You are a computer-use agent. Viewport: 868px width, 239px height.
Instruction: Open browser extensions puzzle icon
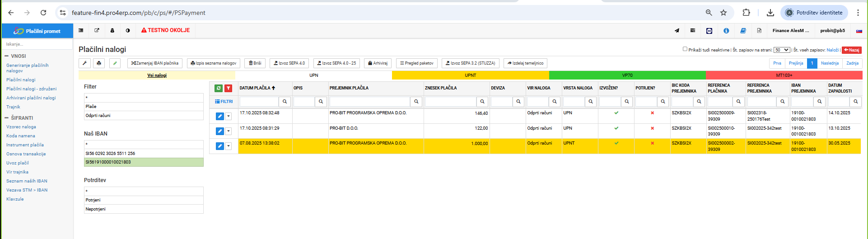[746, 13]
